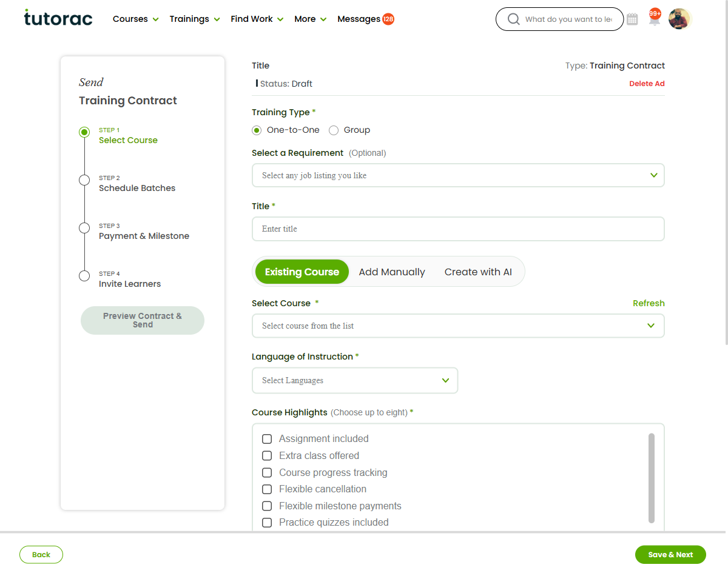
Task: Click the Back button
Action: tap(41, 555)
